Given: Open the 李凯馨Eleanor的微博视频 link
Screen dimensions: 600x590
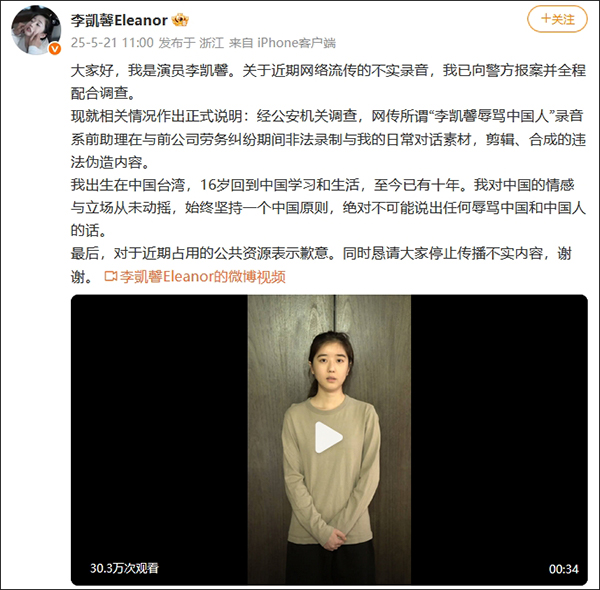Looking at the screenshot, I should 202,276.
